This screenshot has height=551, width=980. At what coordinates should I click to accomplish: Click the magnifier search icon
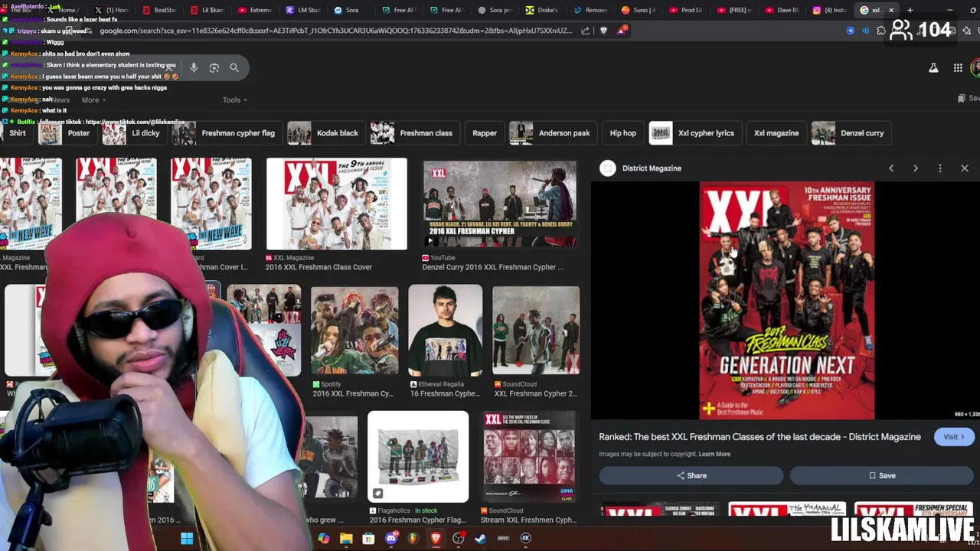tap(234, 67)
